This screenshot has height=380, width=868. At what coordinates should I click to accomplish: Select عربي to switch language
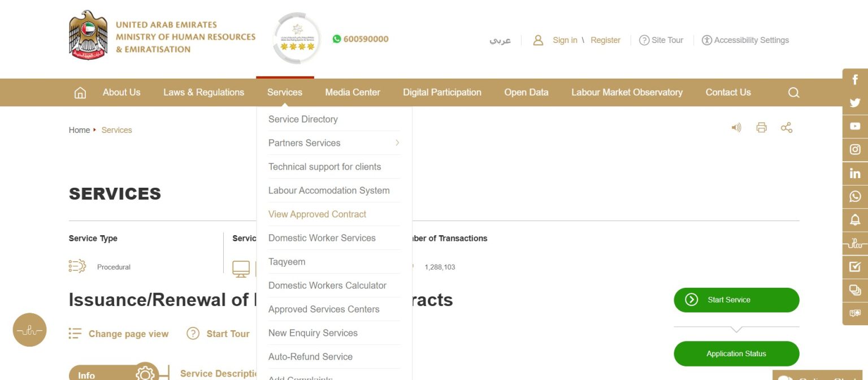tap(501, 40)
